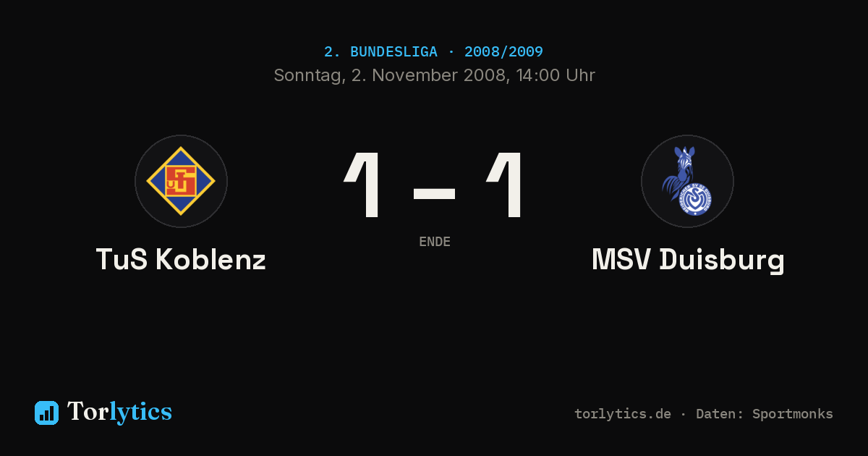Click the away score digit 1

pyautogui.click(x=505, y=185)
